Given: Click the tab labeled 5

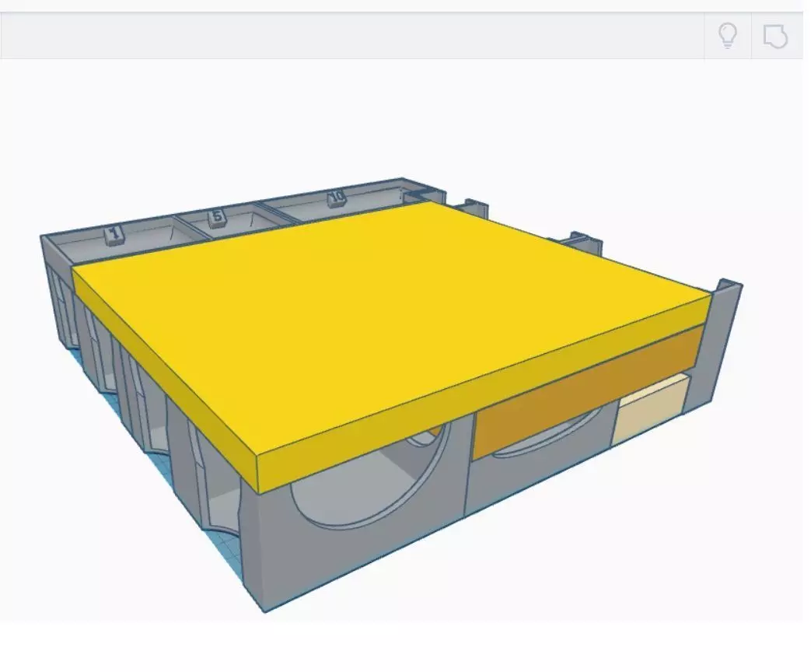Looking at the screenshot, I should [x=217, y=216].
